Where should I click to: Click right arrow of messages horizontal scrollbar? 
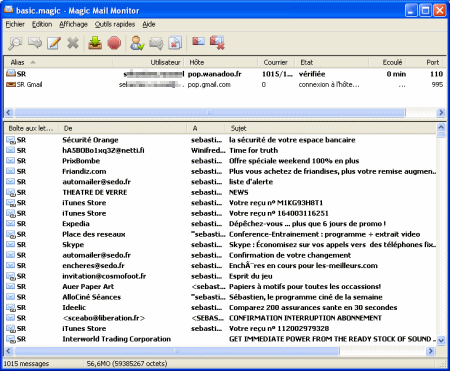tap(431, 351)
